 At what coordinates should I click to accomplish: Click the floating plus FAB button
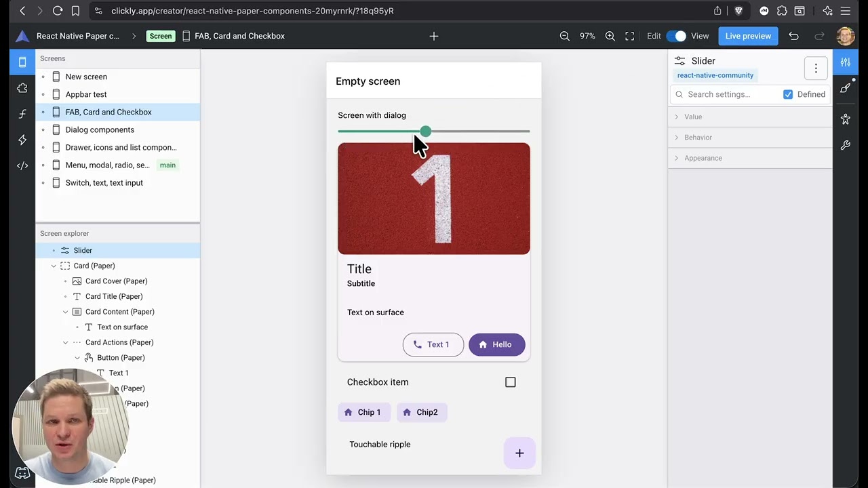[519, 453]
